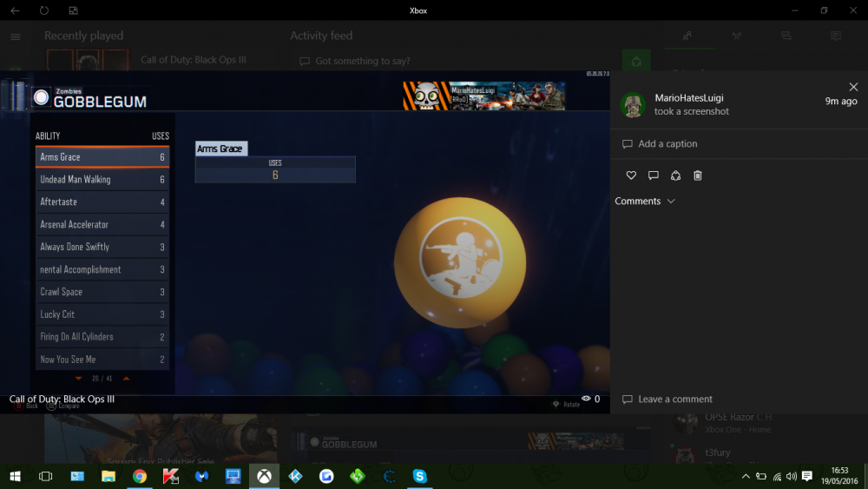The height and width of the screenshot is (489, 868).
Task: Click the comment speech bubble icon
Action: point(654,175)
